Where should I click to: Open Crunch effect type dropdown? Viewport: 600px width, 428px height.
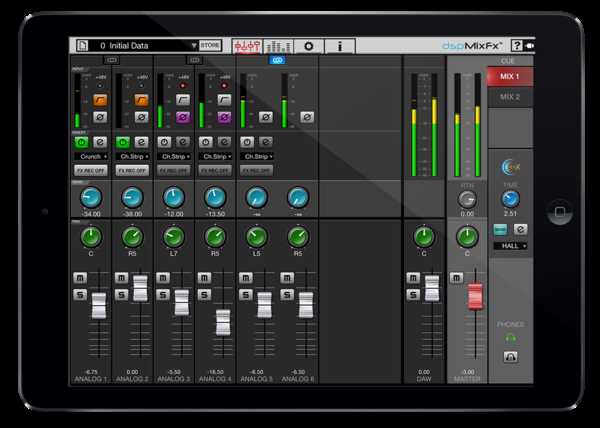tap(91, 156)
